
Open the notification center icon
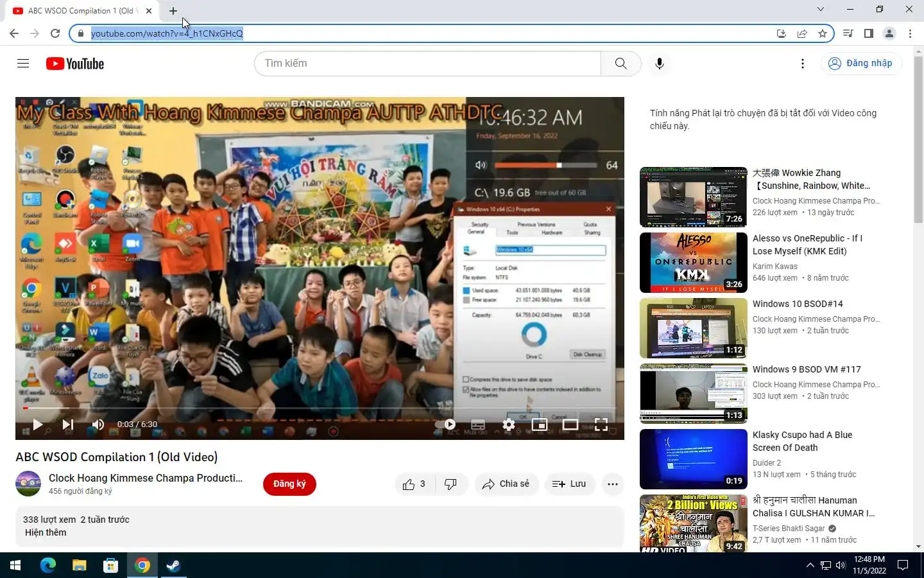click(903, 565)
